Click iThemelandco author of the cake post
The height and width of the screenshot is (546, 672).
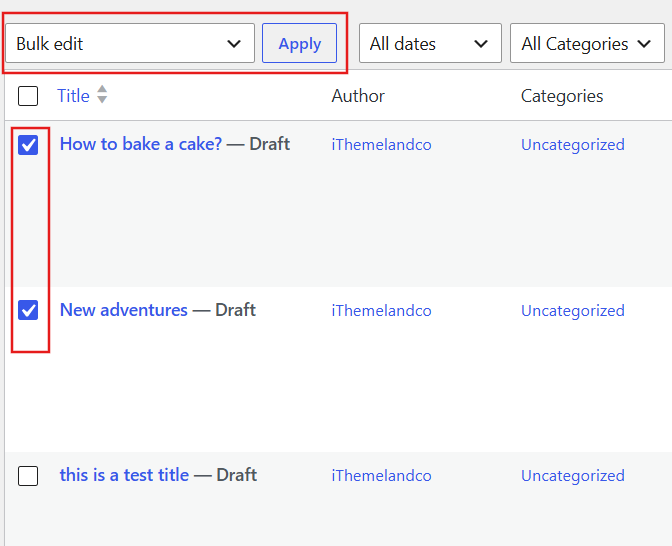point(381,144)
